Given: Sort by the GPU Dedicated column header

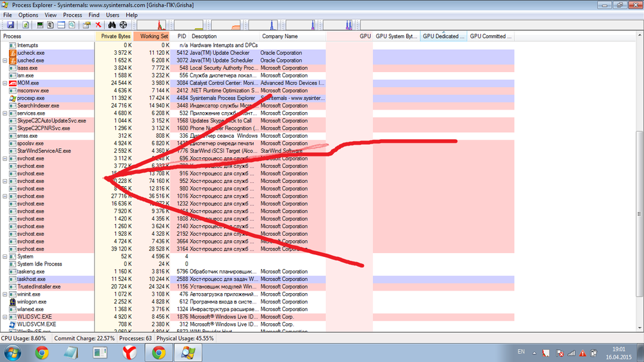Looking at the screenshot, I should tap(444, 36).
